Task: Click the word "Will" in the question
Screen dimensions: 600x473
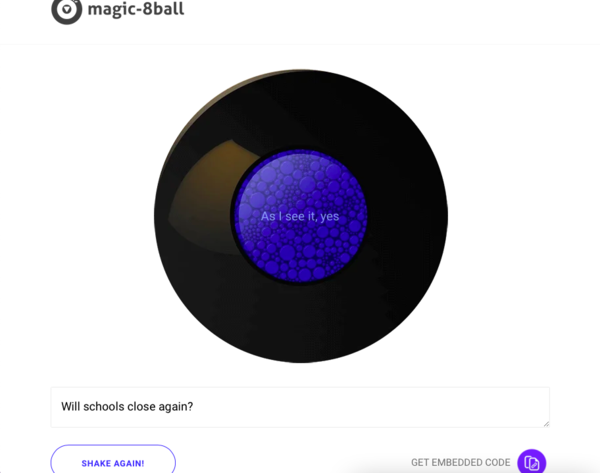Action: pyautogui.click(x=71, y=406)
